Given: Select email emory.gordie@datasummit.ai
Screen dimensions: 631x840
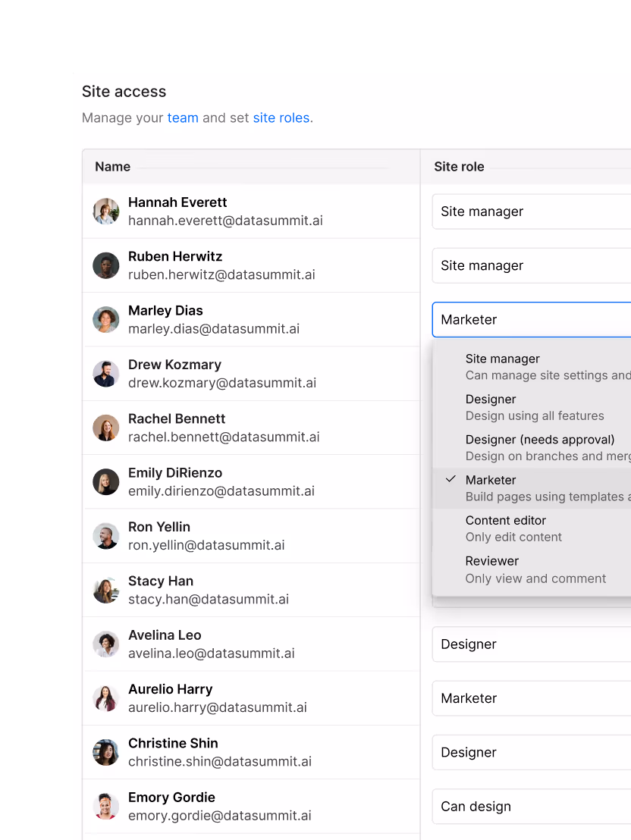Looking at the screenshot, I should (220, 816).
